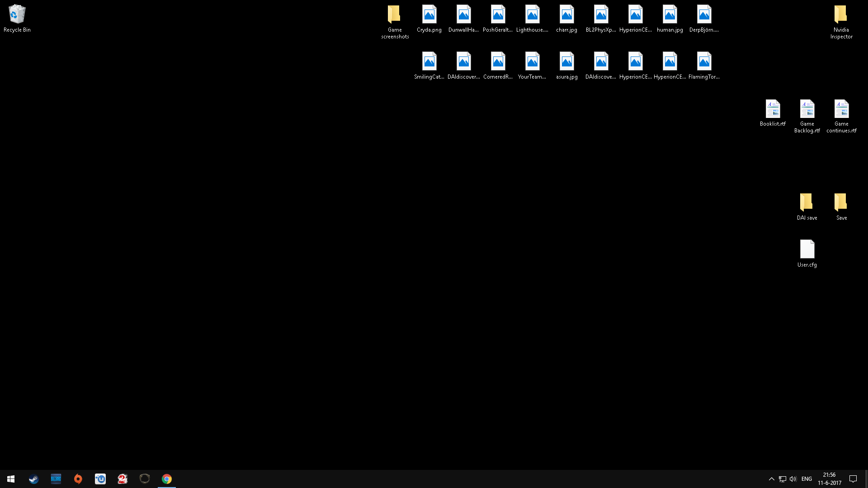The image size is (868, 488).
Task: Launch the Blizzard app from taskbar
Action: point(56,479)
